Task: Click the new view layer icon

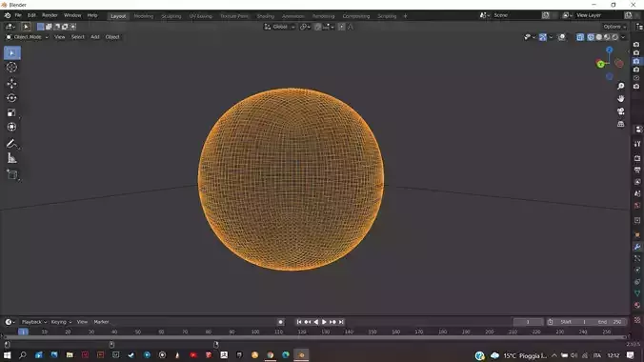Action: 629,15
